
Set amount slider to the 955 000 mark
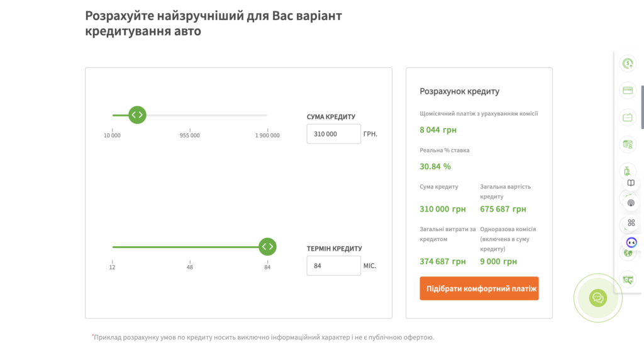(x=190, y=115)
